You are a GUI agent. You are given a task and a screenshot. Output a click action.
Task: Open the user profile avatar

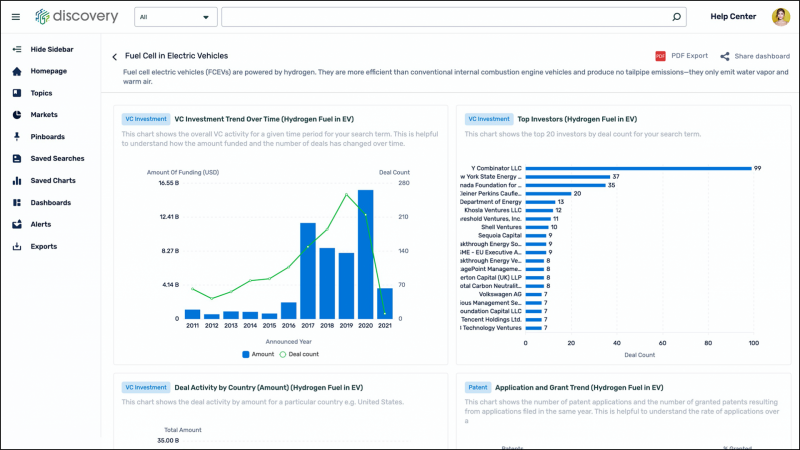pos(780,17)
